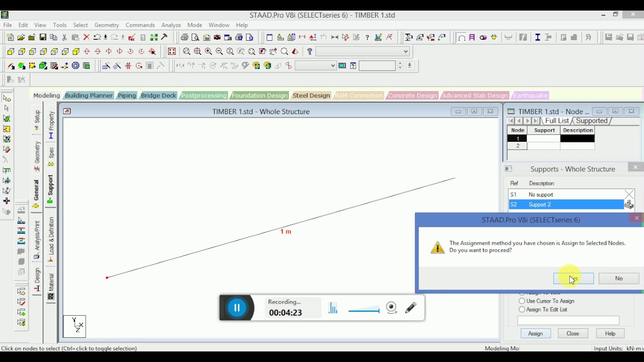Image resolution: width=644 pixels, height=362 pixels.
Task: Click the Undo arrow icon
Action: (x=97, y=37)
